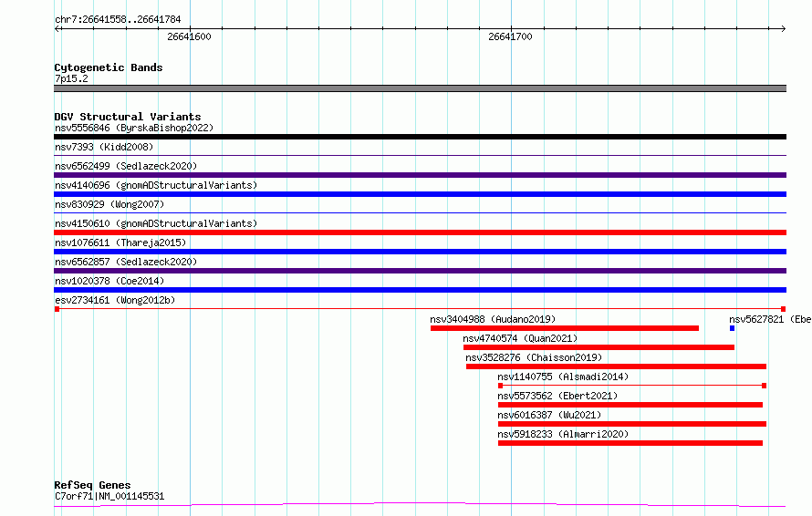Select the blue nsv1076611 variant bar
The height and width of the screenshot is (516, 812).
click(x=420, y=252)
